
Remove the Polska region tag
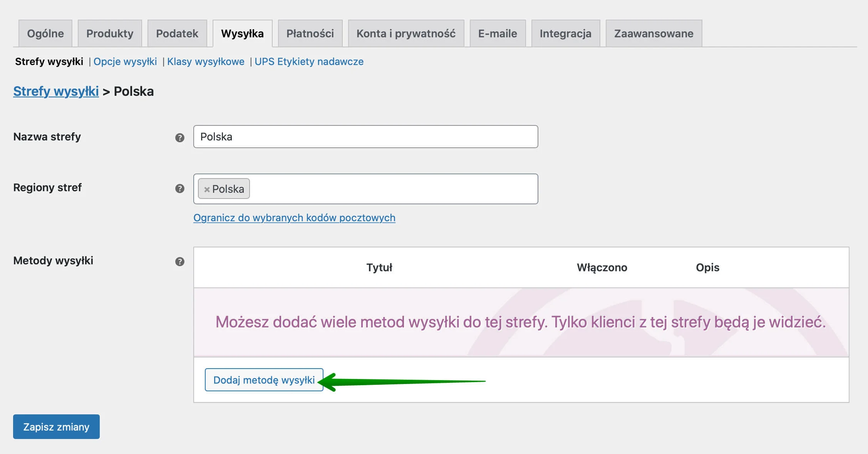tap(207, 189)
